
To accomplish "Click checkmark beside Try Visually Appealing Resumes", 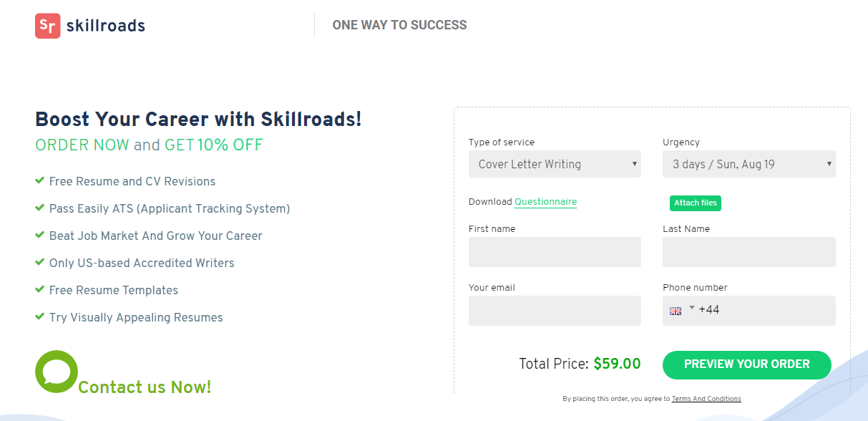I will point(40,317).
